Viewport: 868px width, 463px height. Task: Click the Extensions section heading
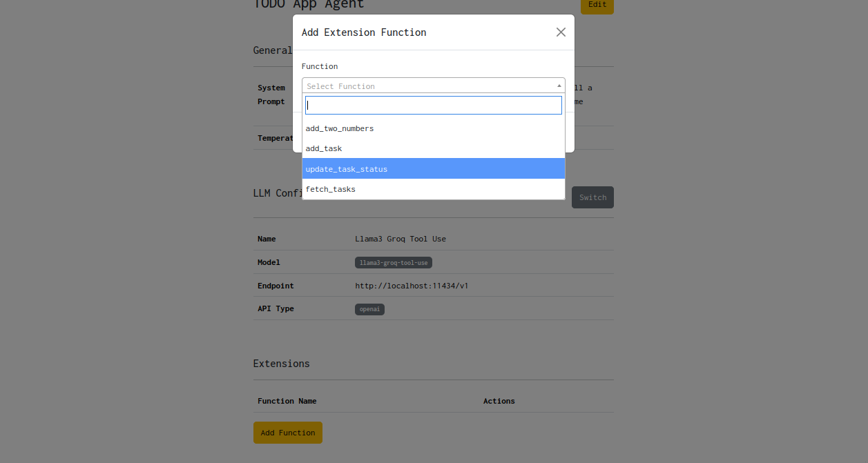coord(281,364)
